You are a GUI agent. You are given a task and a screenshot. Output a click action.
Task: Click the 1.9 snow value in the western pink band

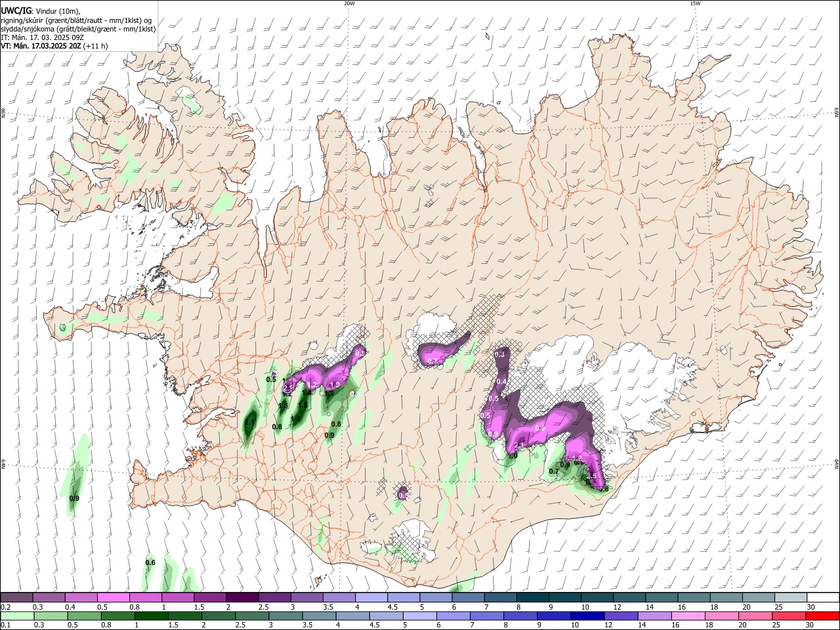point(334,385)
